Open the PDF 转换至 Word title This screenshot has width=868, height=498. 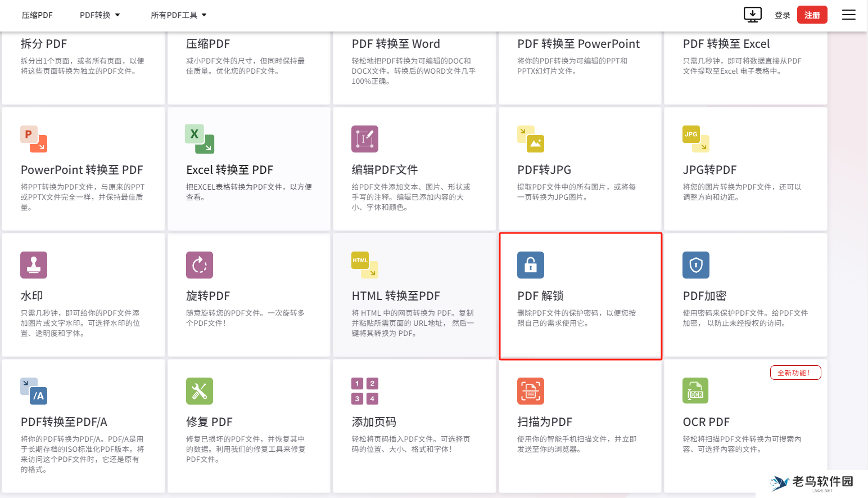[x=396, y=44]
